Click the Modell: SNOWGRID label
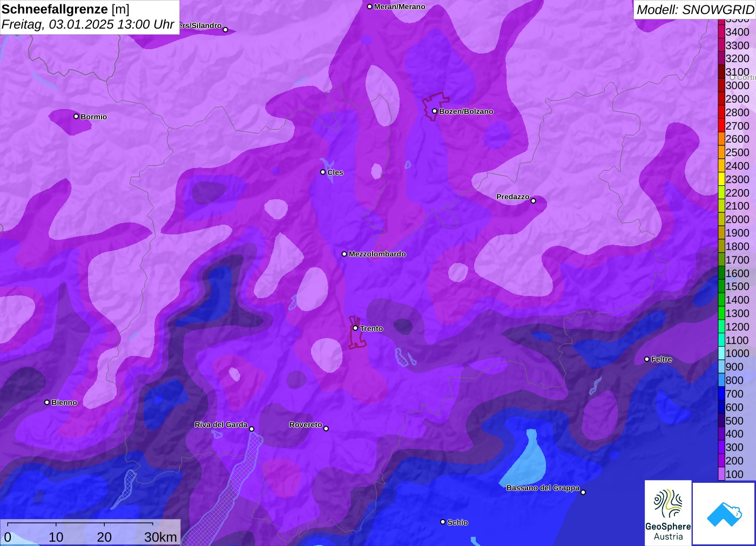Image resolution: width=756 pixels, height=546 pixels. 695,10
